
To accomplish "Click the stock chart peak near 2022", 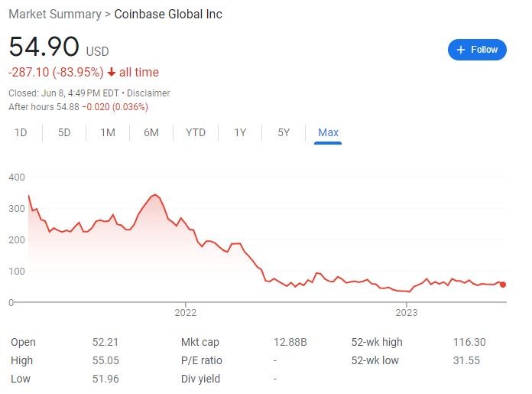I will (x=155, y=195).
